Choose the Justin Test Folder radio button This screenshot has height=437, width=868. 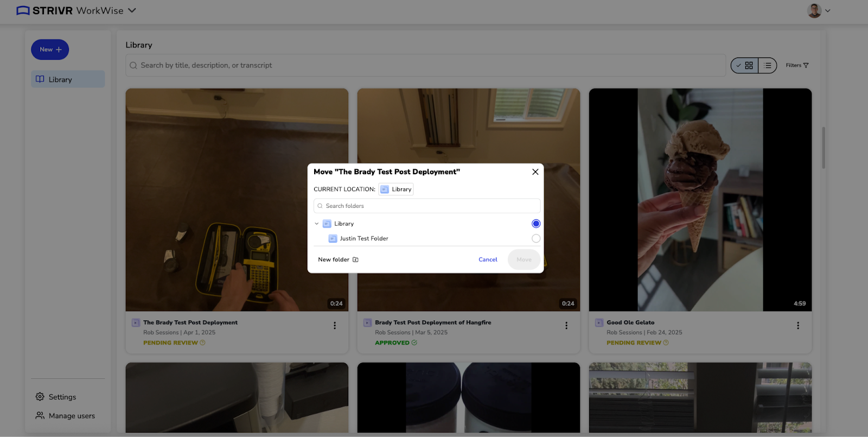pyautogui.click(x=536, y=238)
